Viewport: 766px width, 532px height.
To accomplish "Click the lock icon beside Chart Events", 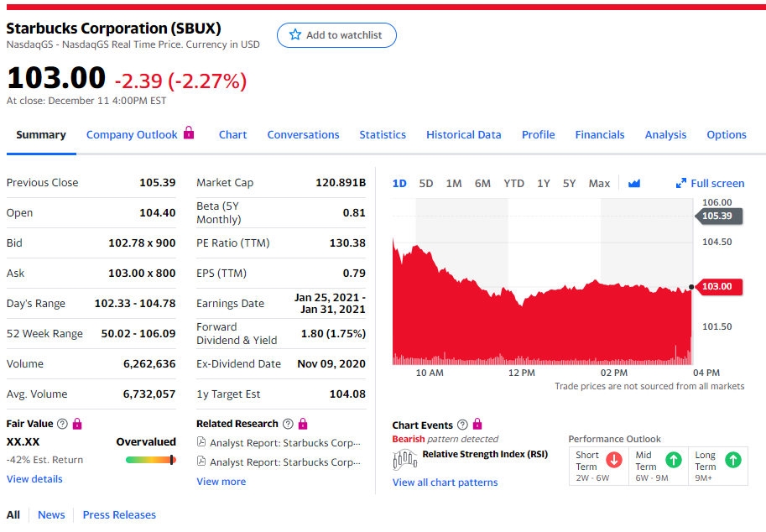I will pyautogui.click(x=477, y=424).
